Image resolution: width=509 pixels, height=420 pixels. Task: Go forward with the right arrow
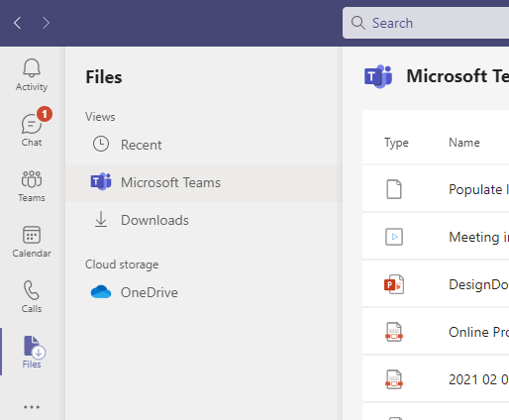(x=46, y=23)
